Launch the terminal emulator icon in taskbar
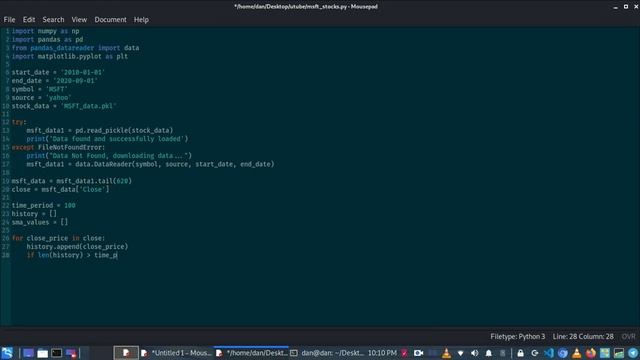This screenshot has width=640, height=360. (57, 353)
